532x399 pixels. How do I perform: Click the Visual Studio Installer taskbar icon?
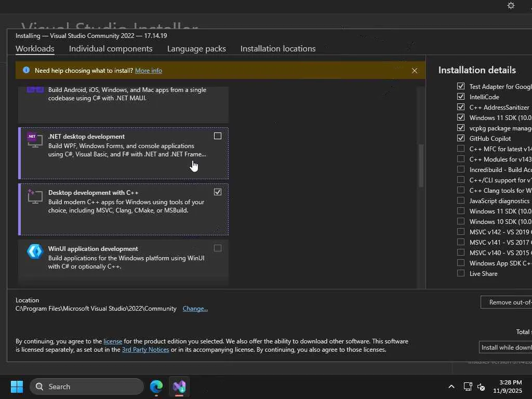[x=179, y=387]
